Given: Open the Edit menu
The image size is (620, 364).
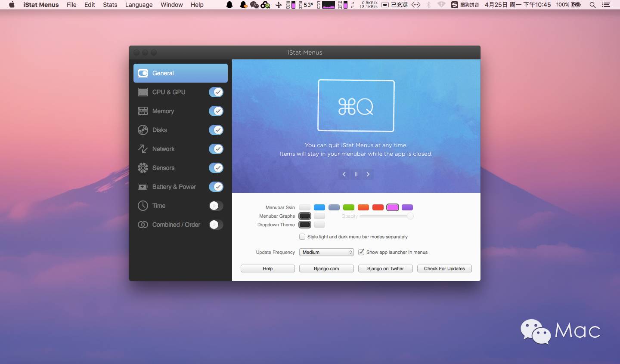Looking at the screenshot, I should [90, 5].
